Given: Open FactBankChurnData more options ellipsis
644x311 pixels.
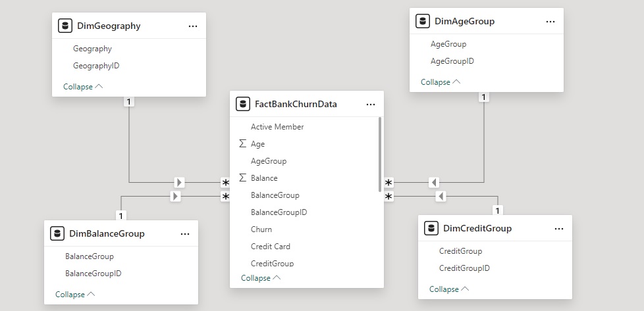Looking at the screenshot, I should coord(371,104).
